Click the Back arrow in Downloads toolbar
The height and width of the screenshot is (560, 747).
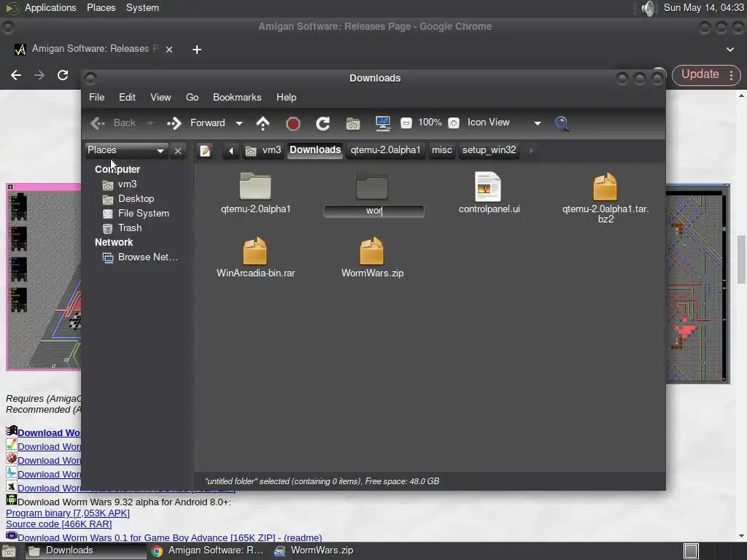(x=98, y=123)
